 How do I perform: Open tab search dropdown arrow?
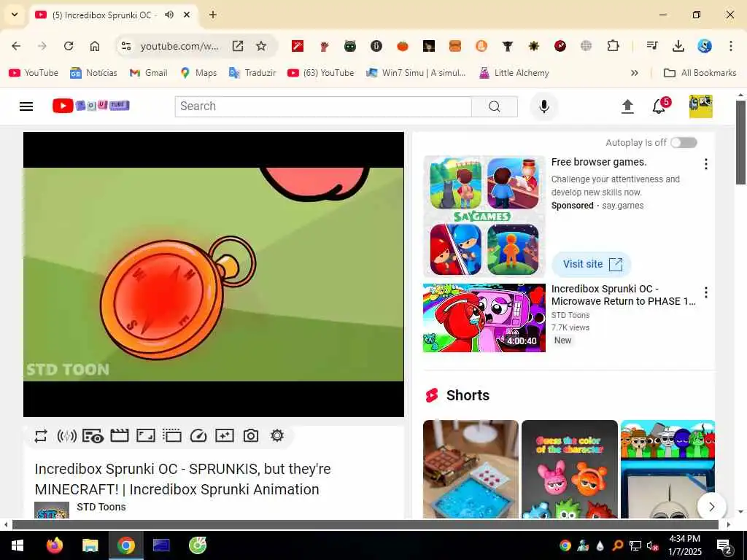[x=15, y=15]
